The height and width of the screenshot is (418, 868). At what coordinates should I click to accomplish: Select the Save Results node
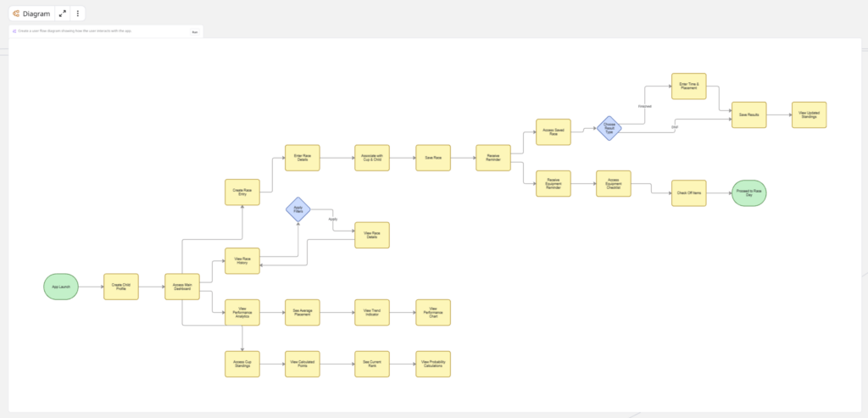[x=748, y=114]
